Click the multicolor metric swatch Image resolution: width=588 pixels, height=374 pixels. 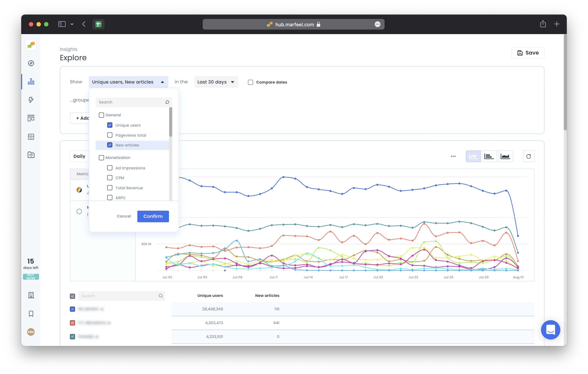[x=79, y=190]
